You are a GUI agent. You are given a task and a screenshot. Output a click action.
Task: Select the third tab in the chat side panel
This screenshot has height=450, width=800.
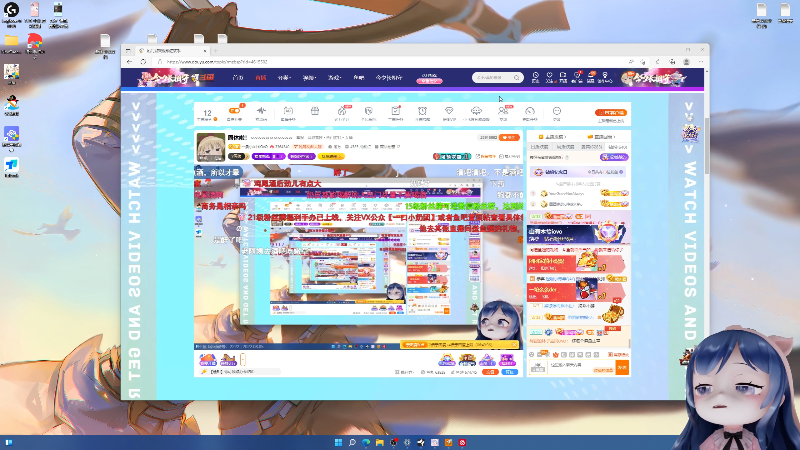coord(591,147)
